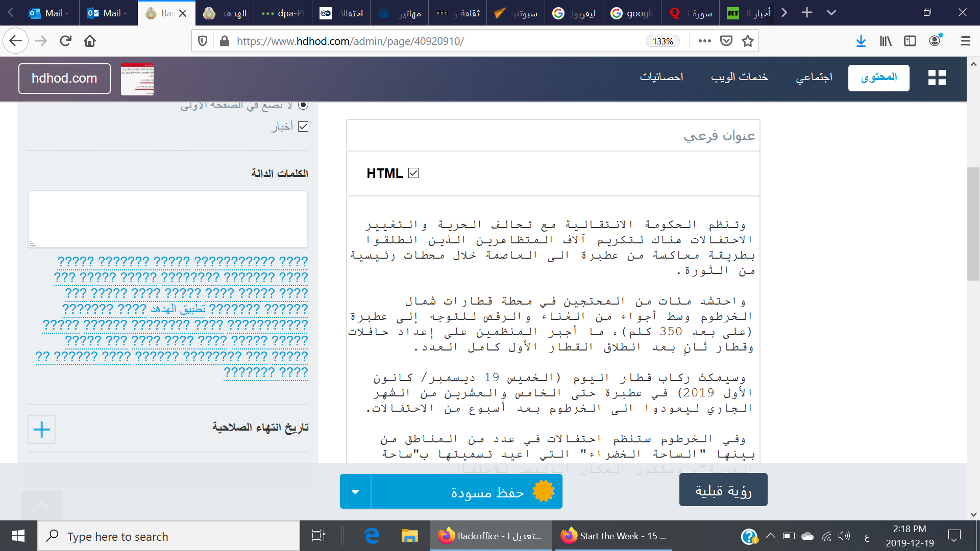This screenshot has width=980, height=551.
Task: Select the لا تضع في الصفحة الأولى radio
Action: pyautogui.click(x=303, y=105)
